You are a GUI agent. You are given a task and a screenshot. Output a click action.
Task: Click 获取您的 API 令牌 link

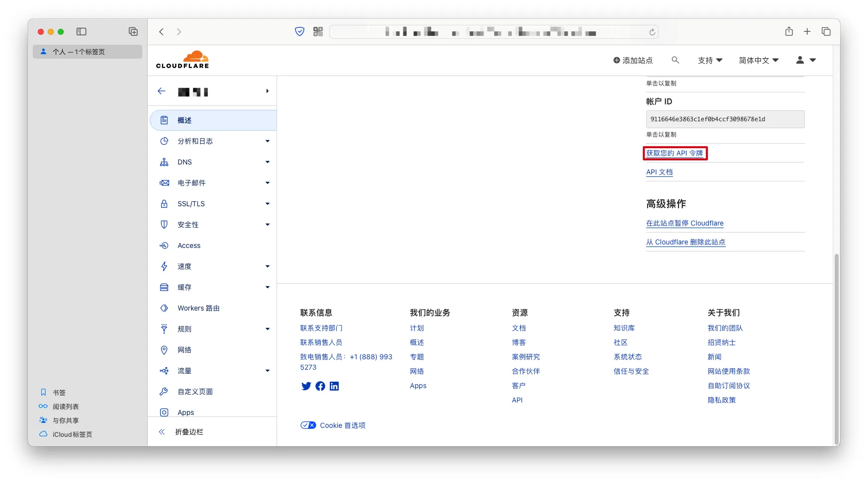(675, 153)
